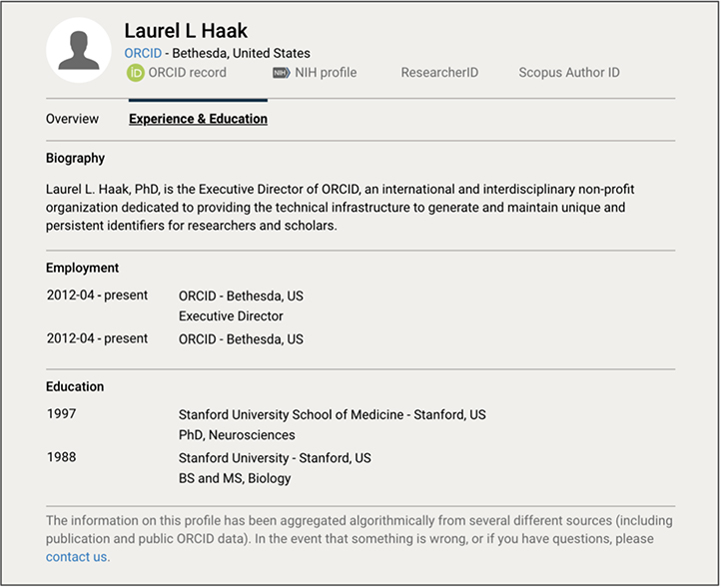Open the ORCID record link

(187, 73)
